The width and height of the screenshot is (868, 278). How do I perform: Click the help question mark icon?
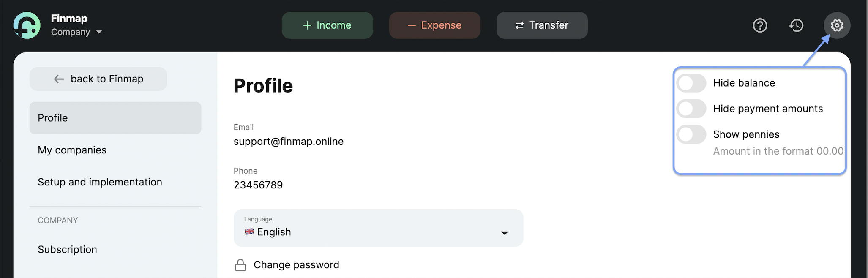pyautogui.click(x=760, y=25)
